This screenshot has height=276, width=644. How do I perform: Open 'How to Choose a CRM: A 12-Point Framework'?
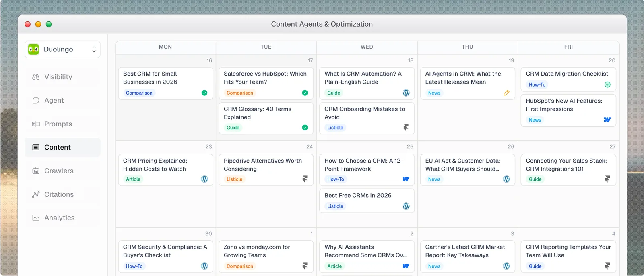coord(363,165)
